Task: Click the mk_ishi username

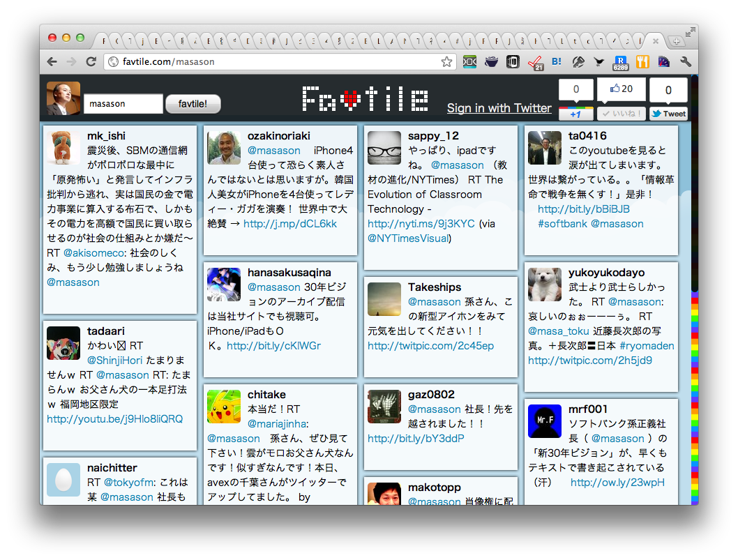Action: coord(106,136)
